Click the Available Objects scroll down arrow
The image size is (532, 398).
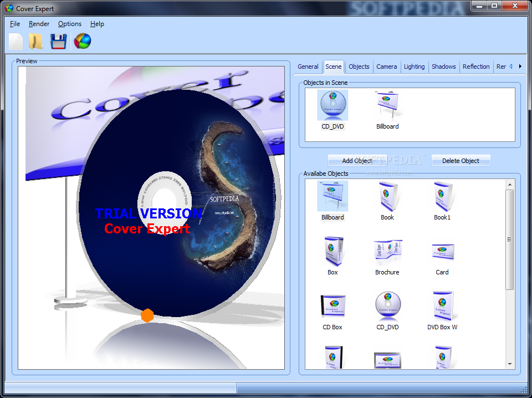point(510,364)
